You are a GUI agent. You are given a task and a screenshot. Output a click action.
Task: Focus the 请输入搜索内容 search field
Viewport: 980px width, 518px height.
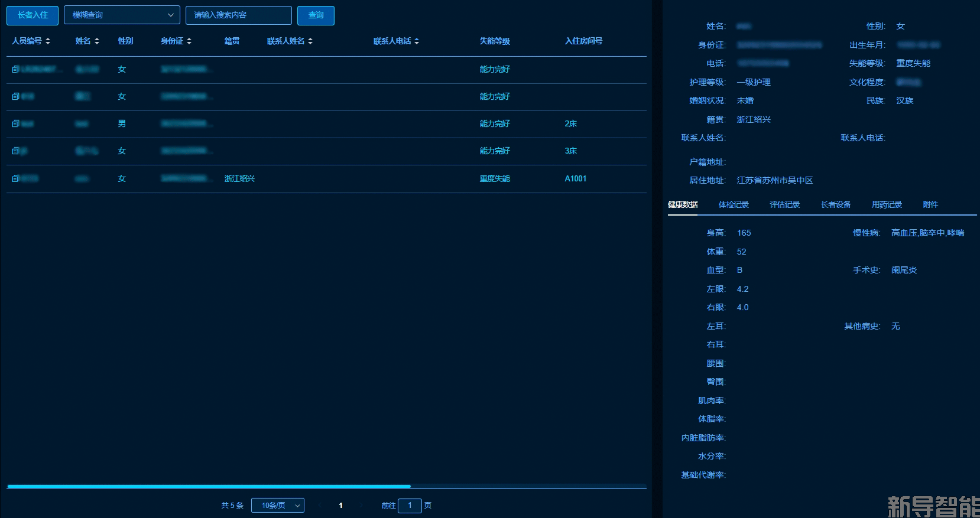pyautogui.click(x=238, y=15)
